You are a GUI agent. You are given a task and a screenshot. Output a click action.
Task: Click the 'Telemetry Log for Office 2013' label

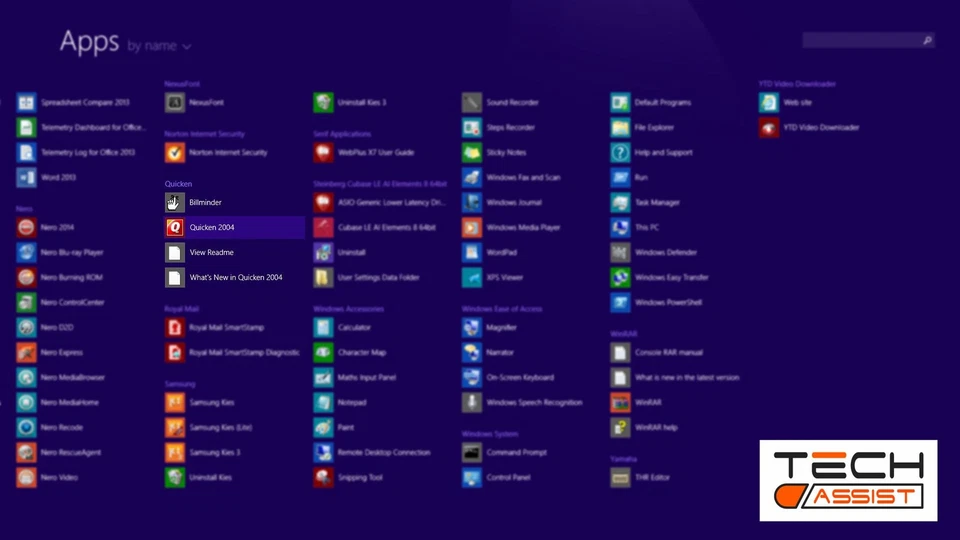point(88,152)
